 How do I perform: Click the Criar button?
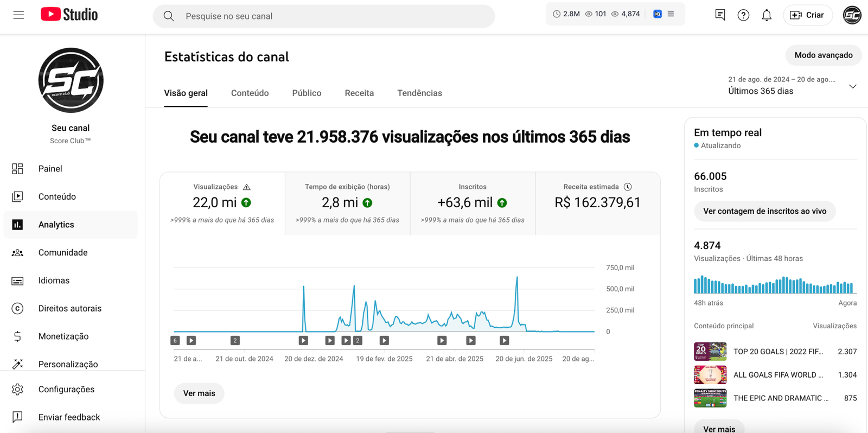(807, 15)
